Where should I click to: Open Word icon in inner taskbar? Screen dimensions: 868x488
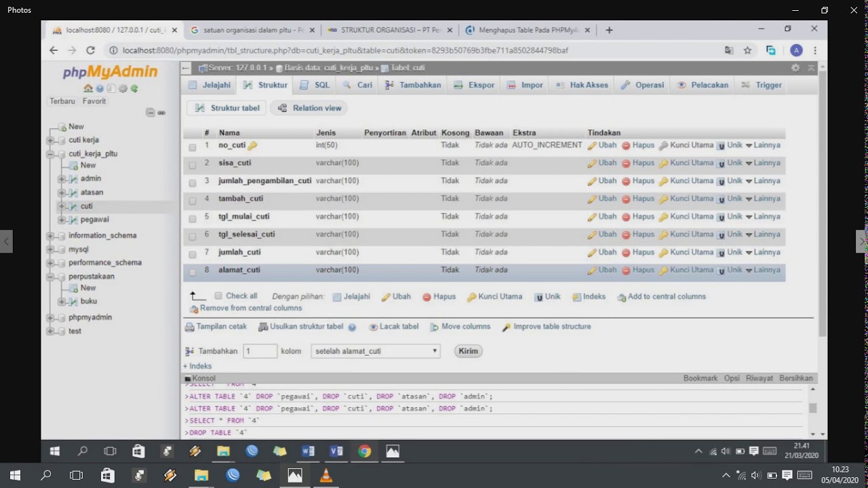click(308, 451)
